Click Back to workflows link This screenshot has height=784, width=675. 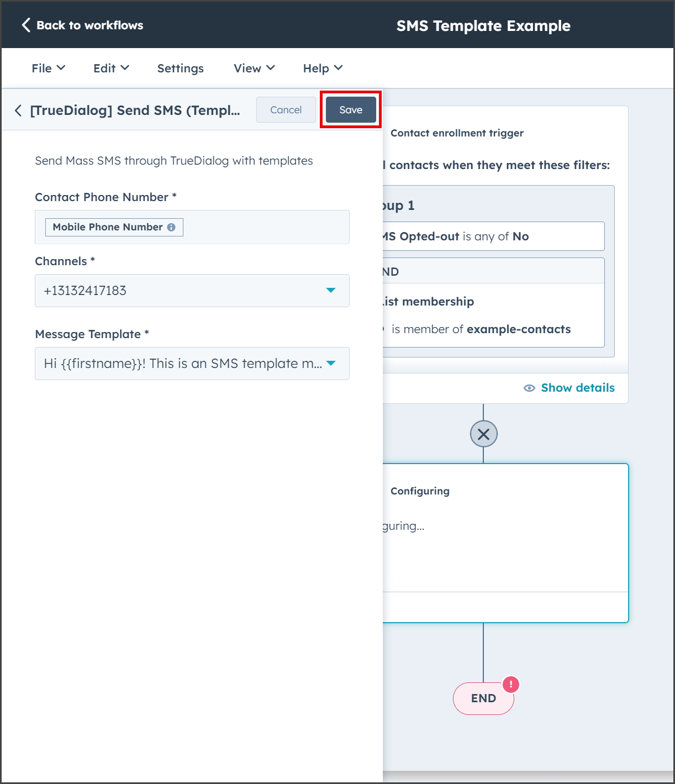[x=89, y=25]
